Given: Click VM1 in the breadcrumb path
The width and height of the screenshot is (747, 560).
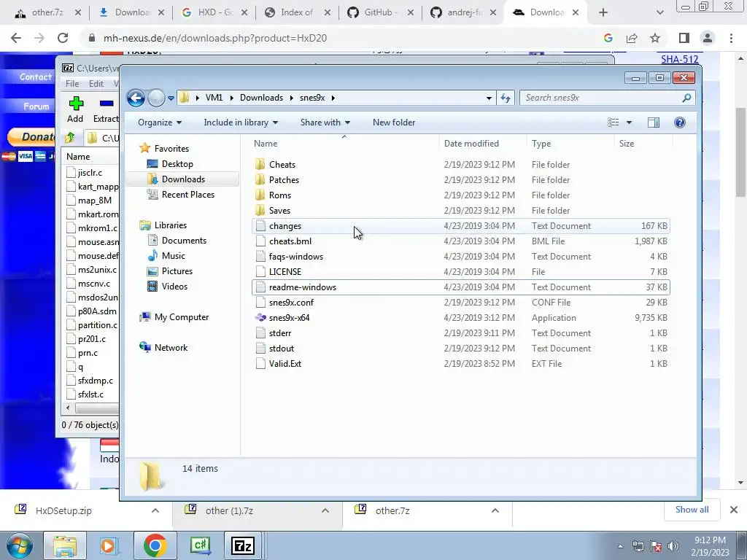Looking at the screenshot, I should 214,98.
